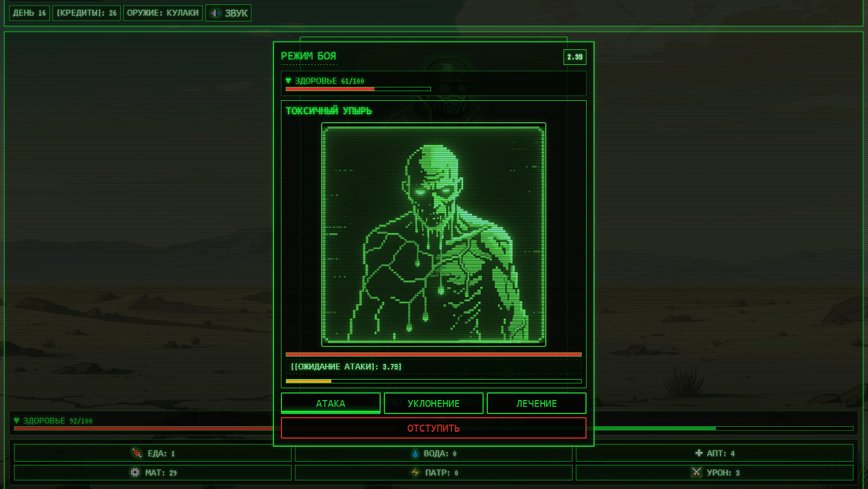Image resolution: width=868 pixels, height=489 pixels.
Task: Toggle ЗВУК sound button
Action: click(228, 13)
